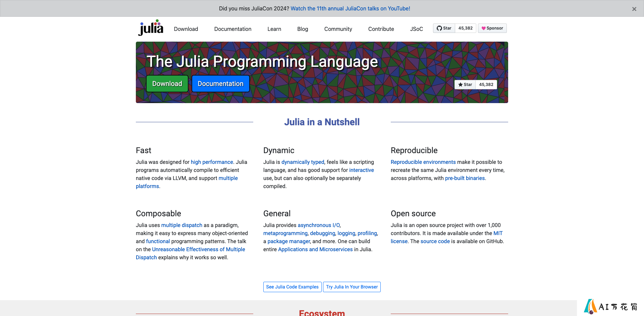Viewport: 644px width, 316px height.
Task: Go to the Learn nav item
Action: pos(274,29)
